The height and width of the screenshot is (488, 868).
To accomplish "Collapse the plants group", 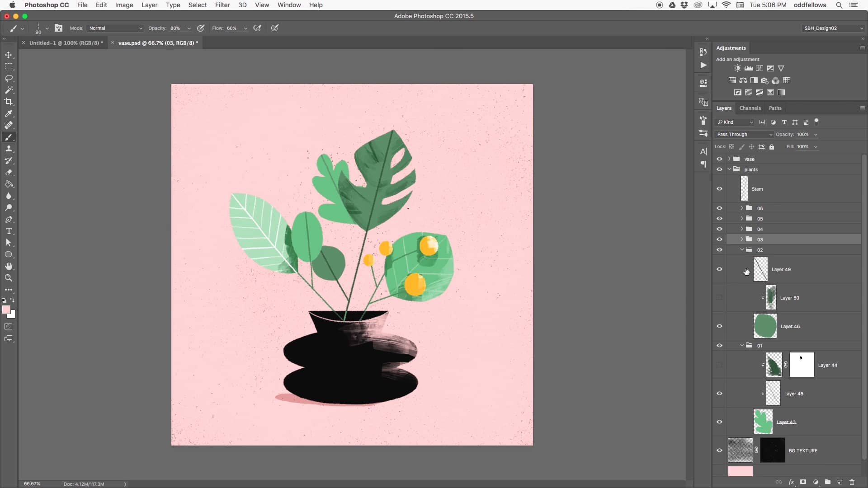I will point(729,169).
